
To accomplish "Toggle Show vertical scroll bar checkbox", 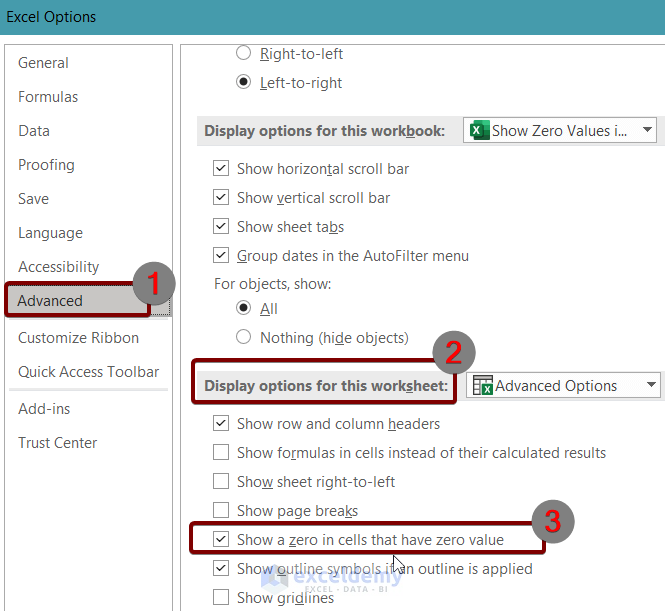I will pyautogui.click(x=221, y=197).
